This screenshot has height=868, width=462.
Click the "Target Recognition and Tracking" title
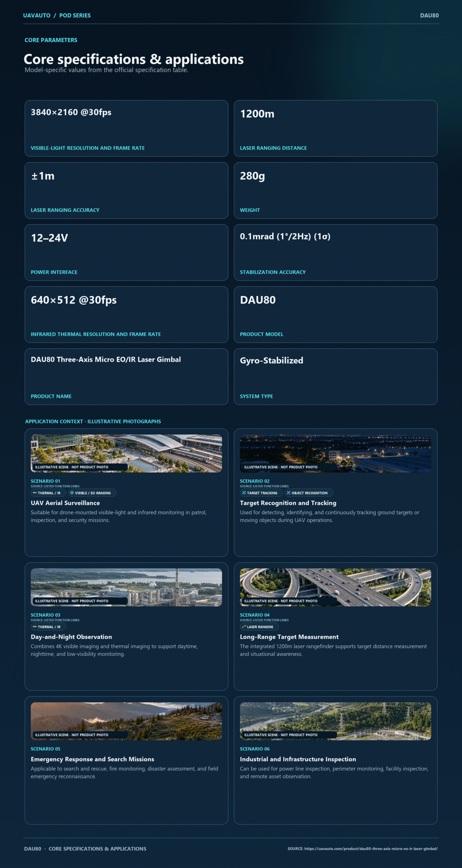tap(288, 503)
